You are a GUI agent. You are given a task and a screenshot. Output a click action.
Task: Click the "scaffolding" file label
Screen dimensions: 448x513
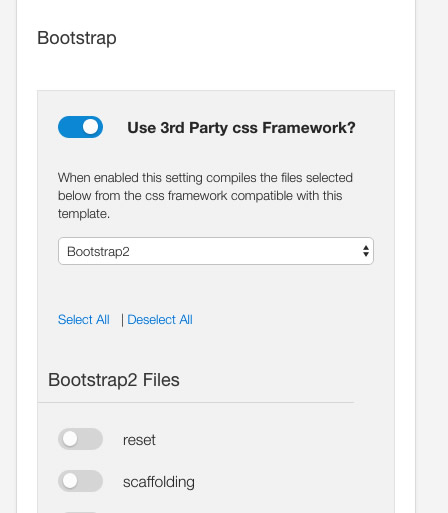click(x=159, y=482)
